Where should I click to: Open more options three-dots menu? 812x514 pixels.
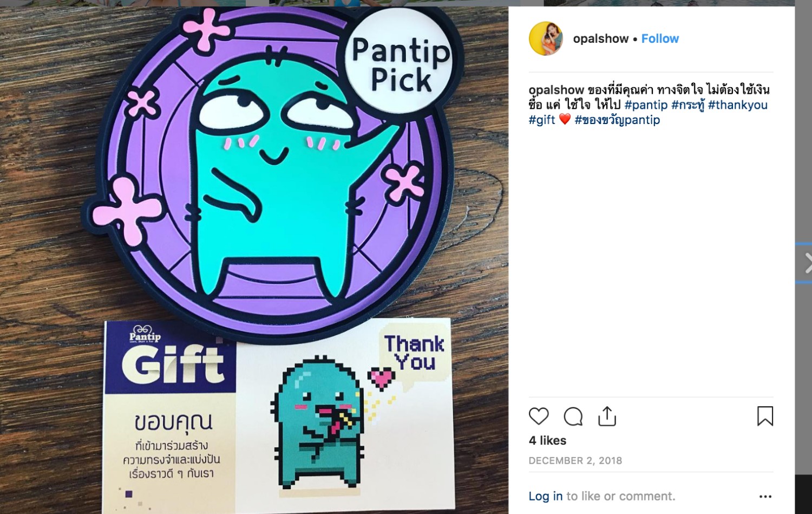(765, 496)
